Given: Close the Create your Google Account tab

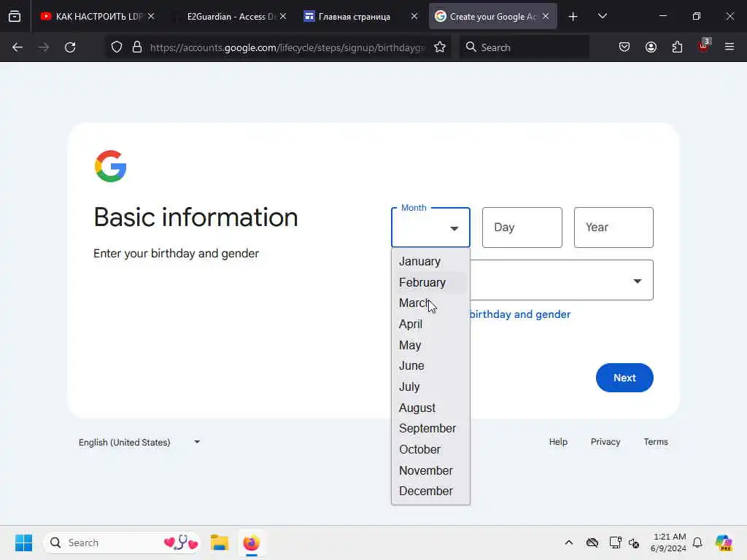Looking at the screenshot, I should coord(546,16).
